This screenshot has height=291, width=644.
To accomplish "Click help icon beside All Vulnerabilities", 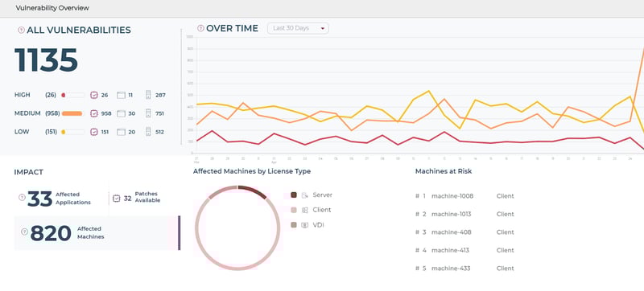I will pyautogui.click(x=22, y=30).
